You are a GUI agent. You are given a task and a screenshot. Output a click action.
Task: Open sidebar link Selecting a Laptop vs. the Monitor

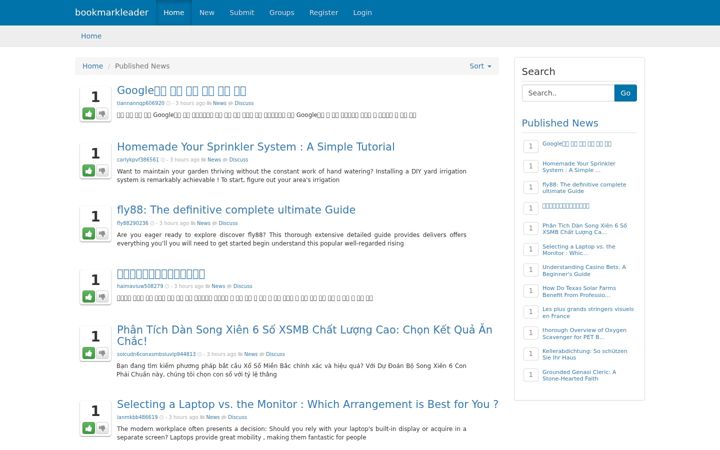pos(579,250)
